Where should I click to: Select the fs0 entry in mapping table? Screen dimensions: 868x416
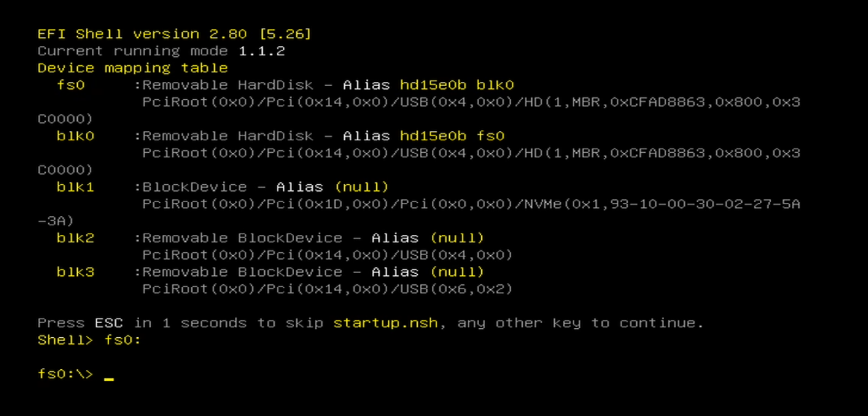pyautogui.click(x=70, y=85)
